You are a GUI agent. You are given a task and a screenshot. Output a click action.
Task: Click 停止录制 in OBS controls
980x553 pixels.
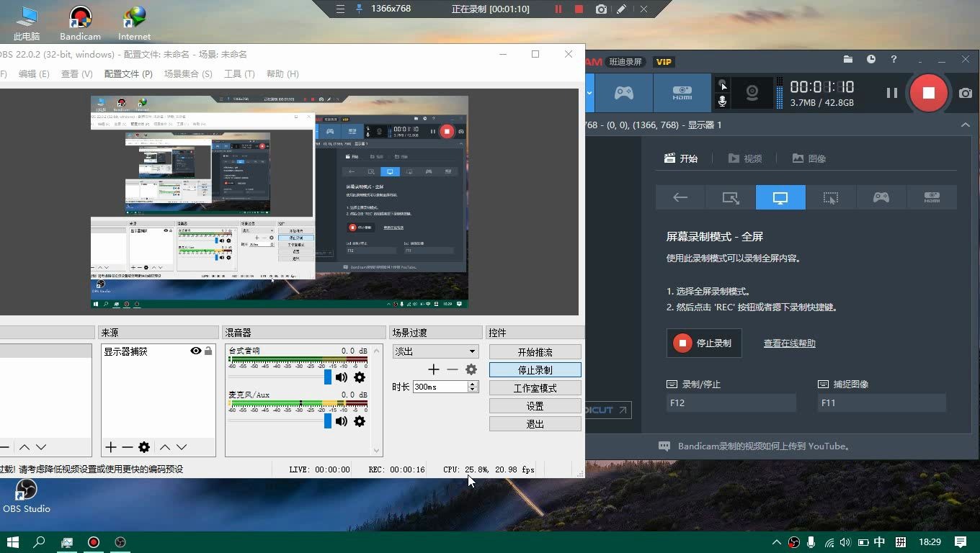point(535,369)
